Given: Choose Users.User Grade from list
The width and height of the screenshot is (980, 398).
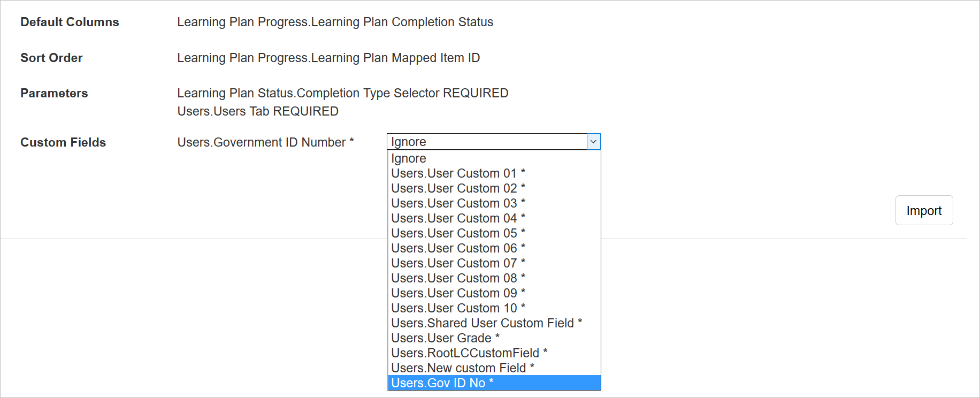Looking at the screenshot, I should tap(445, 338).
